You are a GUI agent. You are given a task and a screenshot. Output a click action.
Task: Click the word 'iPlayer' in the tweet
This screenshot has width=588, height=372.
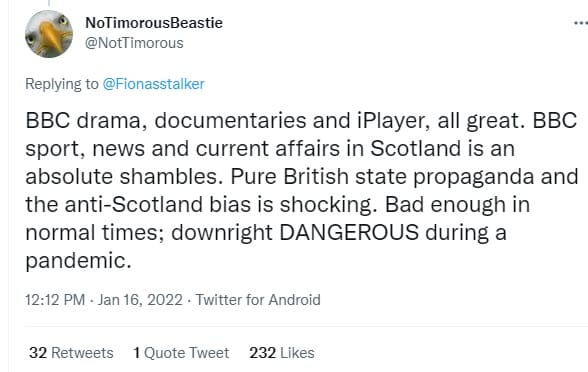[392, 122]
